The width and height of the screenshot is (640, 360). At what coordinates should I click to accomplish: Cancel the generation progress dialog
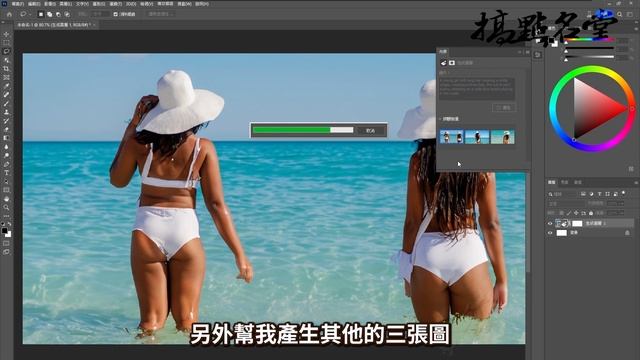point(370,130)
